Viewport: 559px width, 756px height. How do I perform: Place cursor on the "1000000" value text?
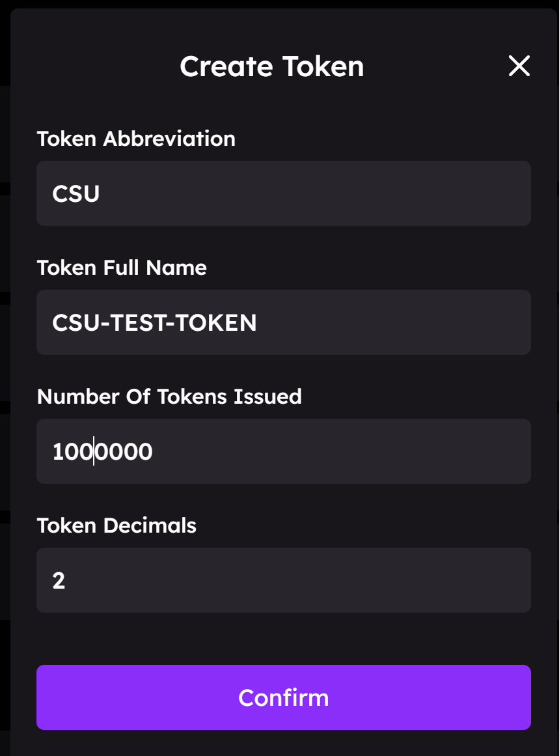102,452
